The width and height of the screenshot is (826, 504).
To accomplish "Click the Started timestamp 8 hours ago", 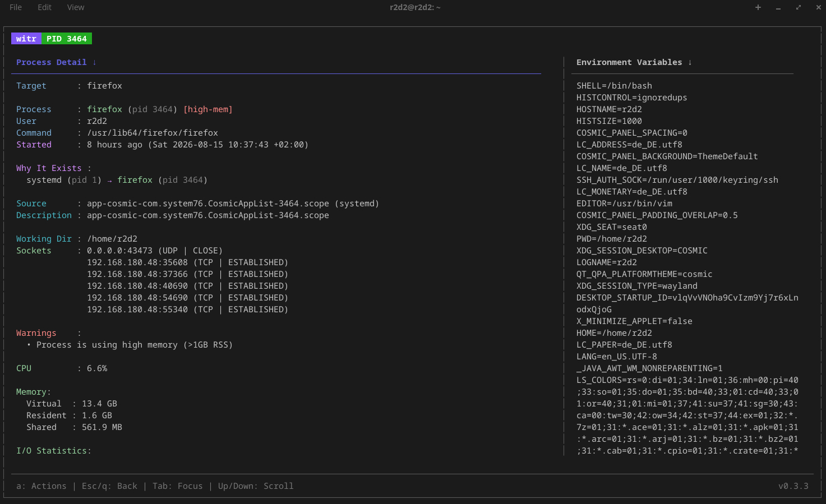I will click(x=197, y=145).
